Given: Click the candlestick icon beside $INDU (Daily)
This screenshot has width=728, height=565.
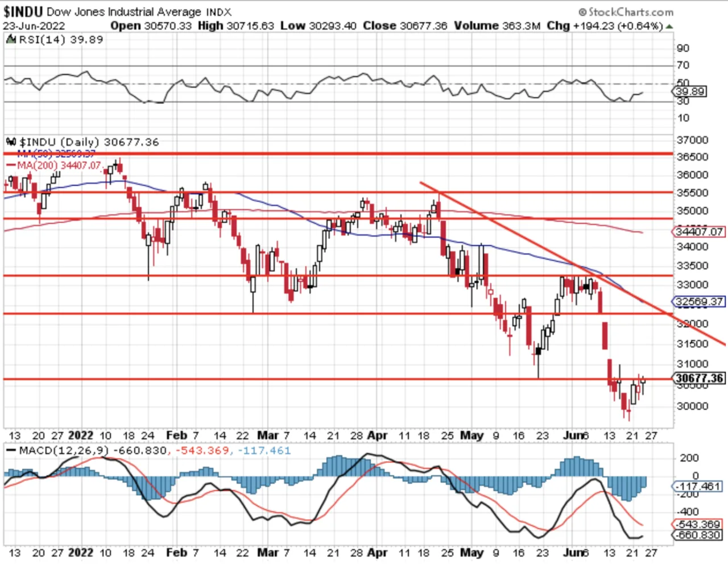Looking at the screenshot, I should [x=11, y=142].
